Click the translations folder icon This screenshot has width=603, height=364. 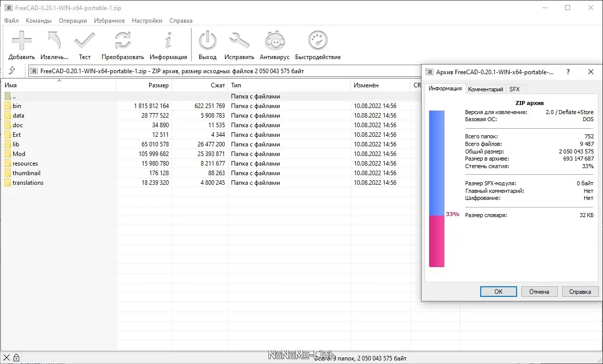[x=8, y=183]
